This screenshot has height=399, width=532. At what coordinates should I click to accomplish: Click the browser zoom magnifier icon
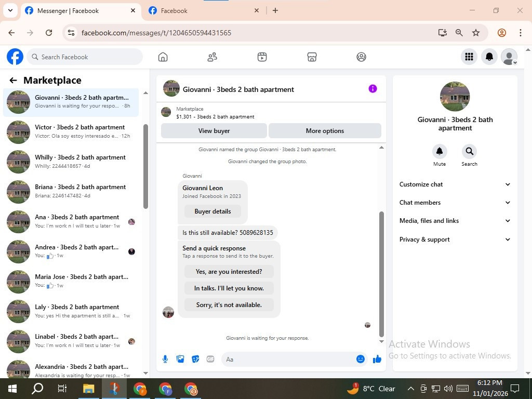tap(459, 33)
